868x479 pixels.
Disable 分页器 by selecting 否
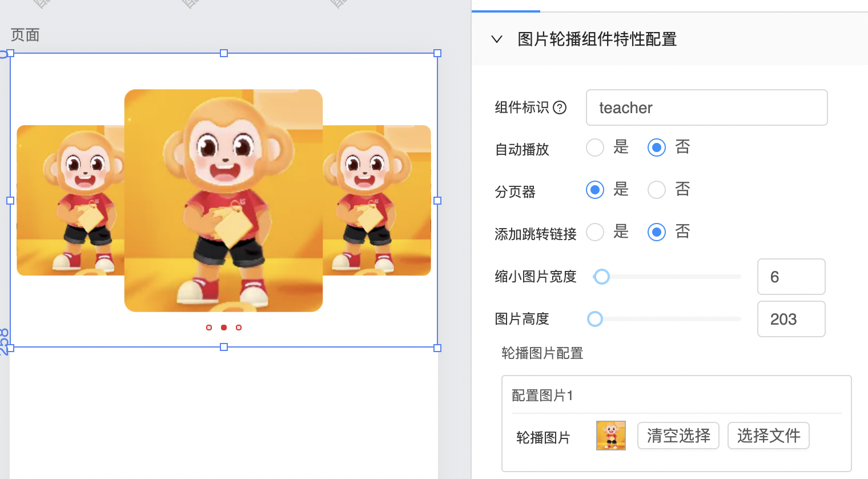click(x=657, y=190)
